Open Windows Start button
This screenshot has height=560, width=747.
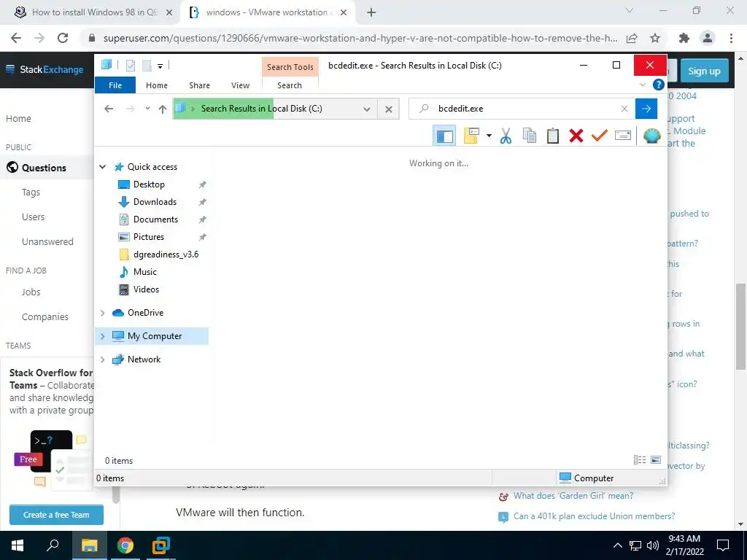click(18, 545)
